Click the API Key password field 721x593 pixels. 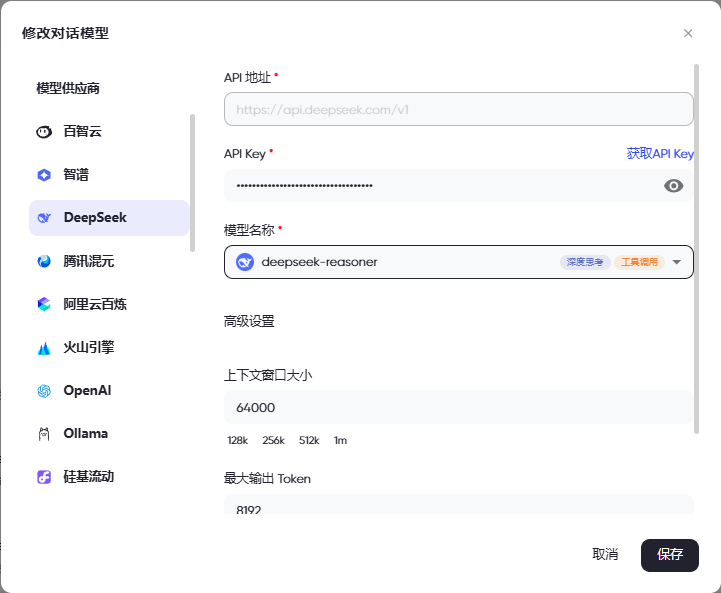[x=458, y=185]
